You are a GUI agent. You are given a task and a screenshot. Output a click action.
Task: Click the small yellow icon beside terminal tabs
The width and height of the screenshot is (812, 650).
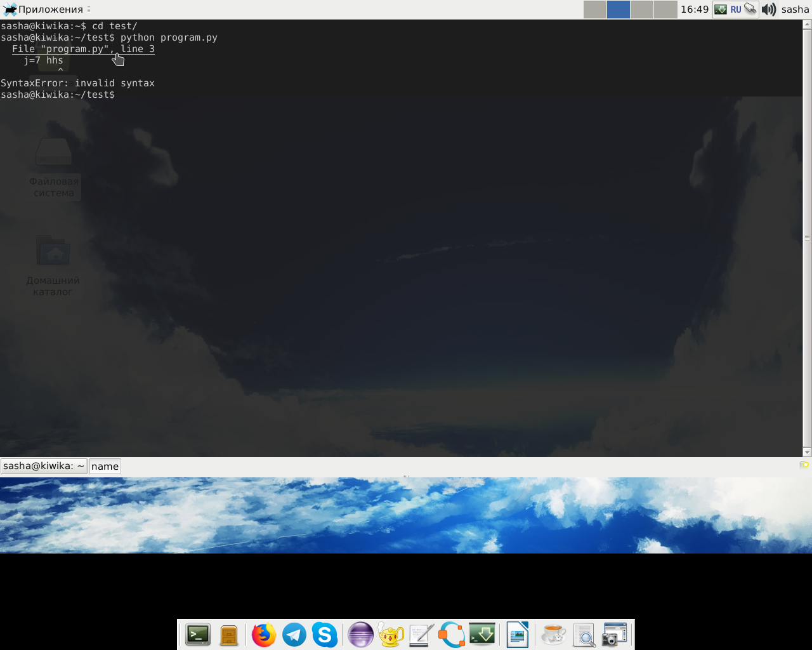pyautogui.click(x=804, y=465)
